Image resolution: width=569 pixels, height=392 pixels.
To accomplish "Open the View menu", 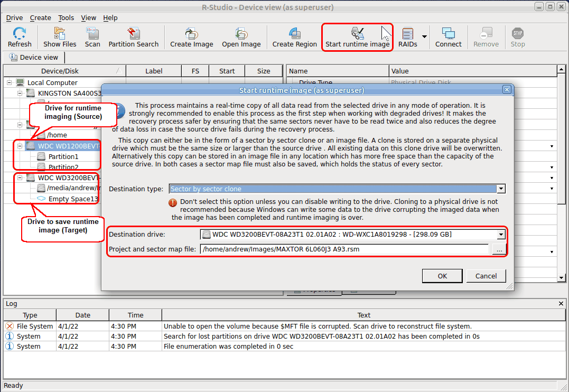I will pyautogui.click(x=89, y=18).
